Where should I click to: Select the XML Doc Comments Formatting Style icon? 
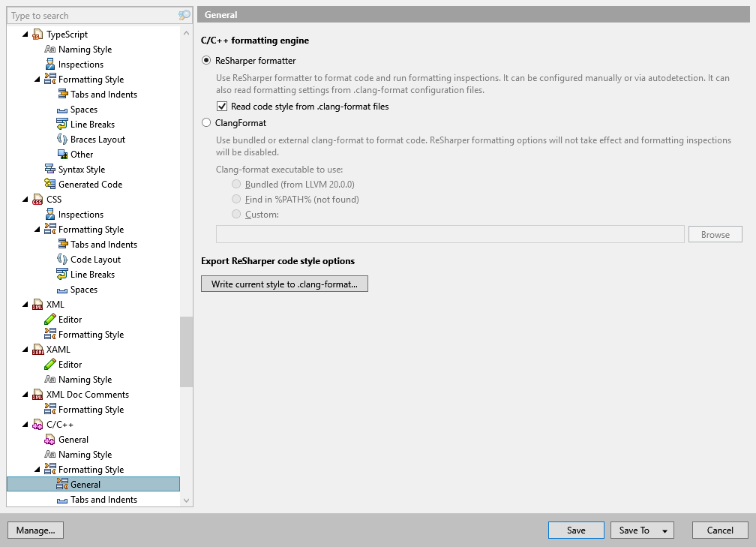pos(49,409)
